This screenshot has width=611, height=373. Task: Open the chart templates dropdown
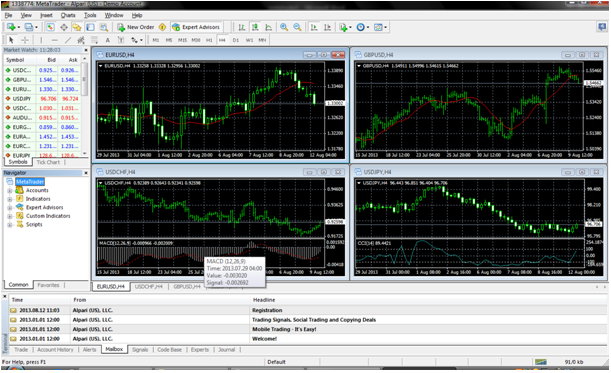(x=385, y=27)
